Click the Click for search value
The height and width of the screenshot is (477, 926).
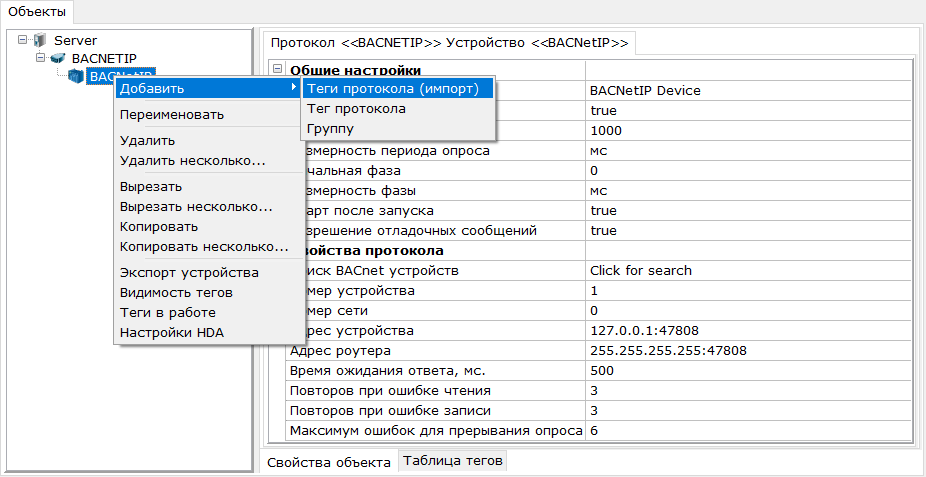[641, 271]
